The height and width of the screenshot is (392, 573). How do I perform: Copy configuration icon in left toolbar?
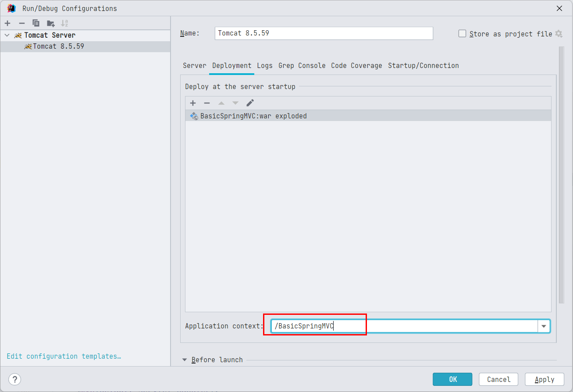point(36,23)
